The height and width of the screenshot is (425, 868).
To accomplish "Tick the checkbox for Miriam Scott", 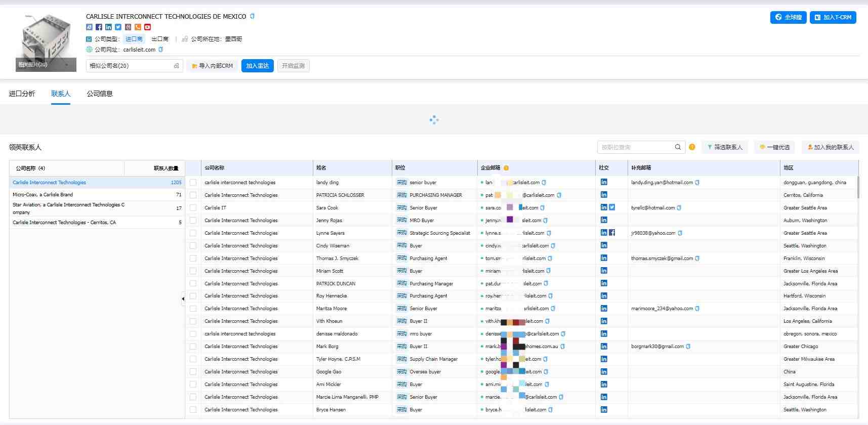I will click(193, 271).
